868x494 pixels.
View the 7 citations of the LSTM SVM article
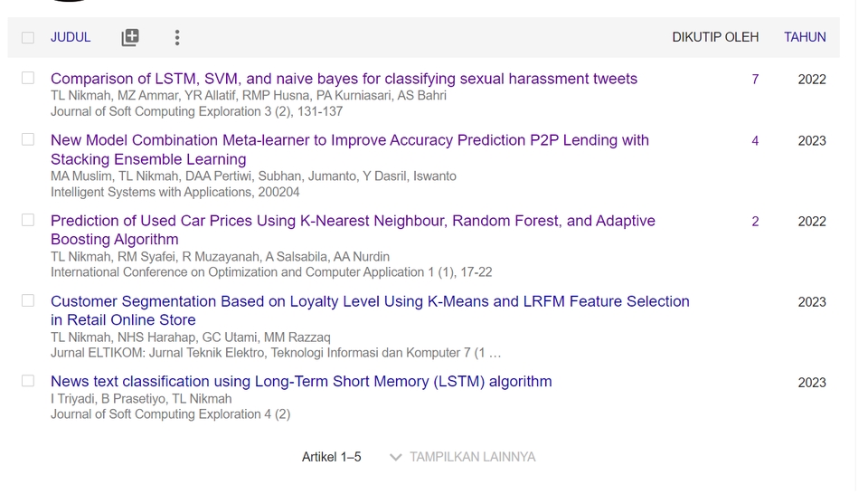pos(755,80)
